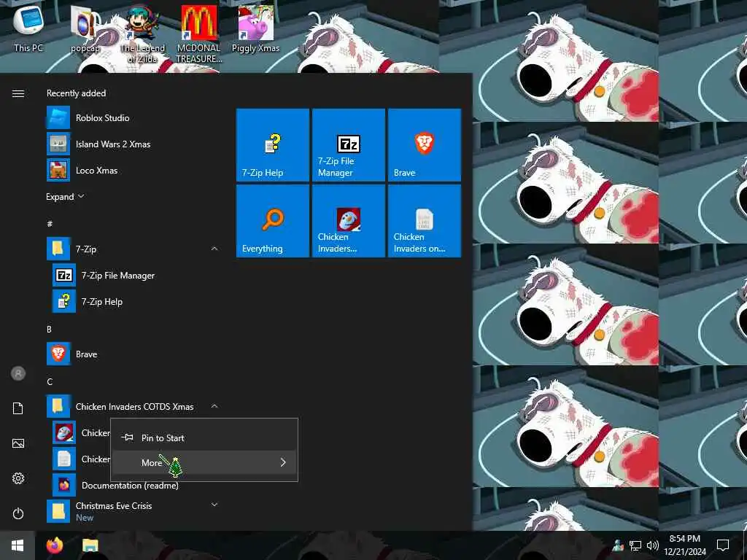Open Documentation (readme) entry

(x=135, y=485)
